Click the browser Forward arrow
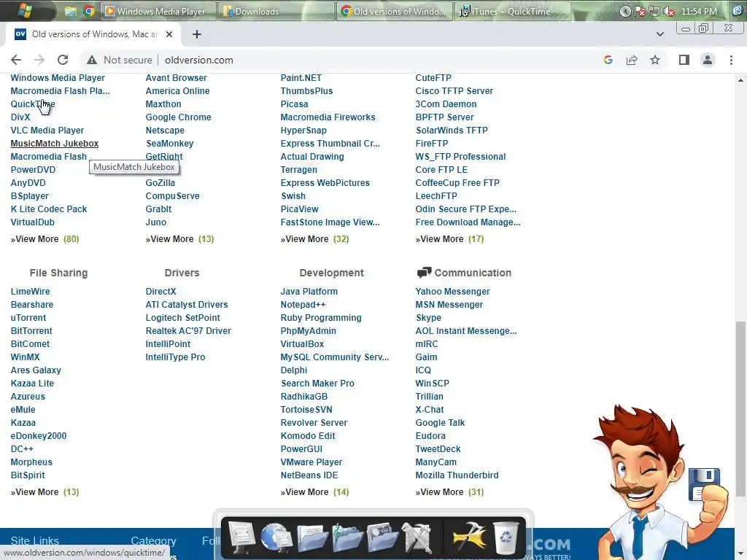 (x=39, y=60)
